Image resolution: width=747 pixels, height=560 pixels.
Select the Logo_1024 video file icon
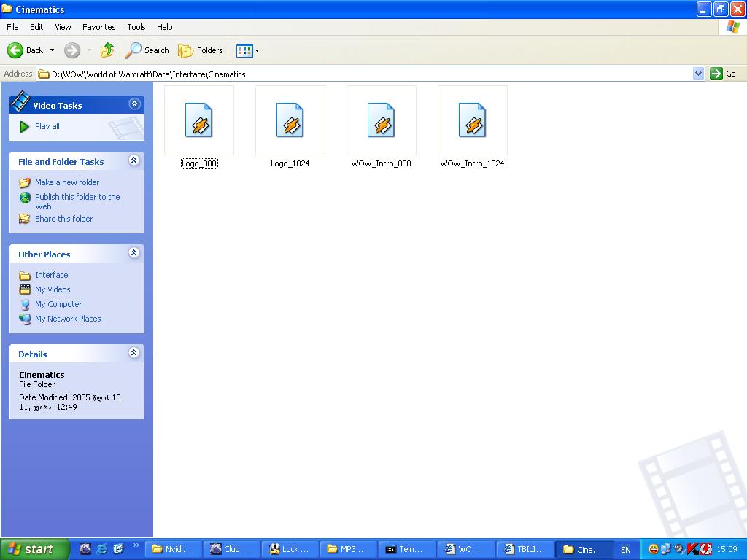(x=290, y=120)
